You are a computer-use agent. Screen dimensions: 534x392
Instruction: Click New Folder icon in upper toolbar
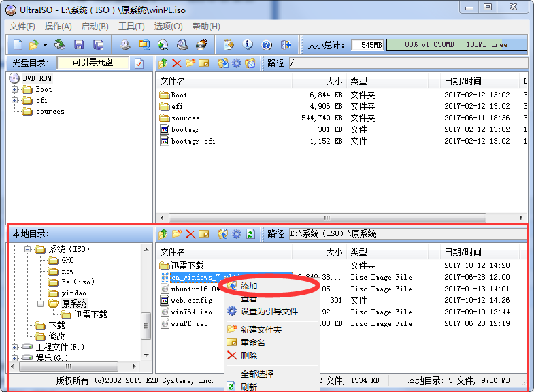click(190, 63)
